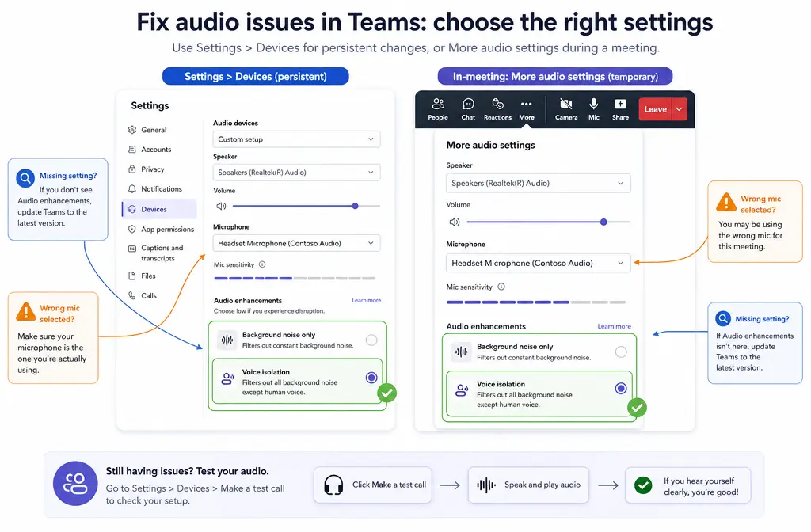Click waveform icon in Settings Background noise option

227,340
